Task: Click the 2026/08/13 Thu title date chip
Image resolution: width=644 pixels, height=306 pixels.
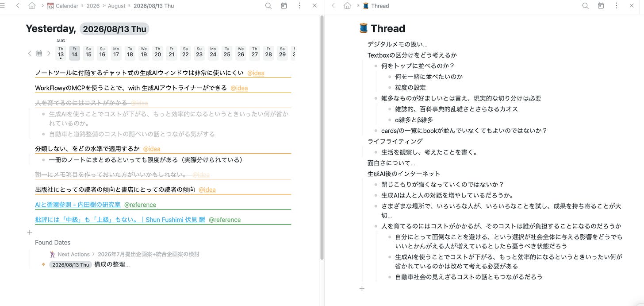Action: point(115,29)
